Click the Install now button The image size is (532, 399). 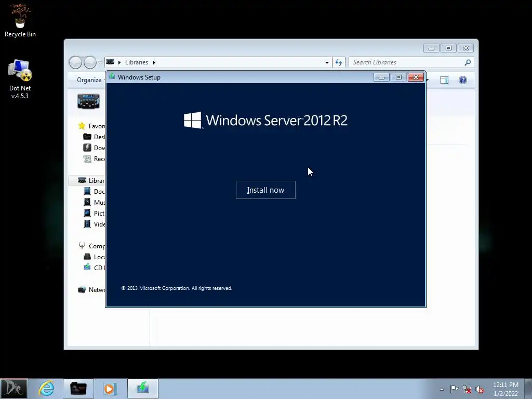tap(265, 190)
